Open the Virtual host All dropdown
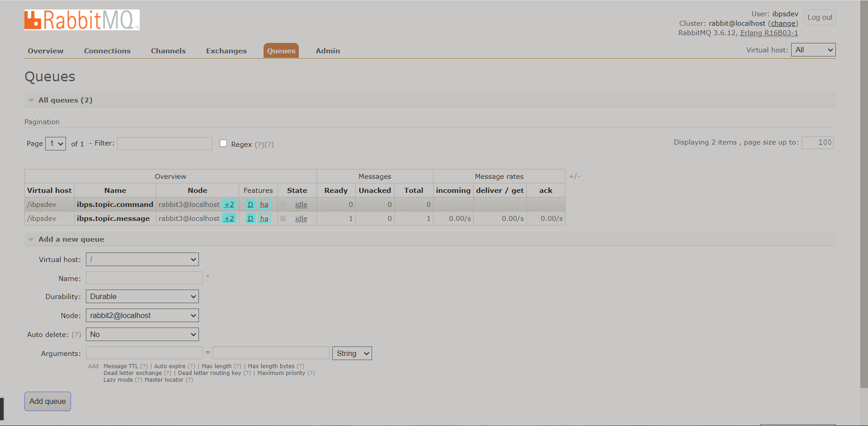868x426 pixels. tap(813, 50)
